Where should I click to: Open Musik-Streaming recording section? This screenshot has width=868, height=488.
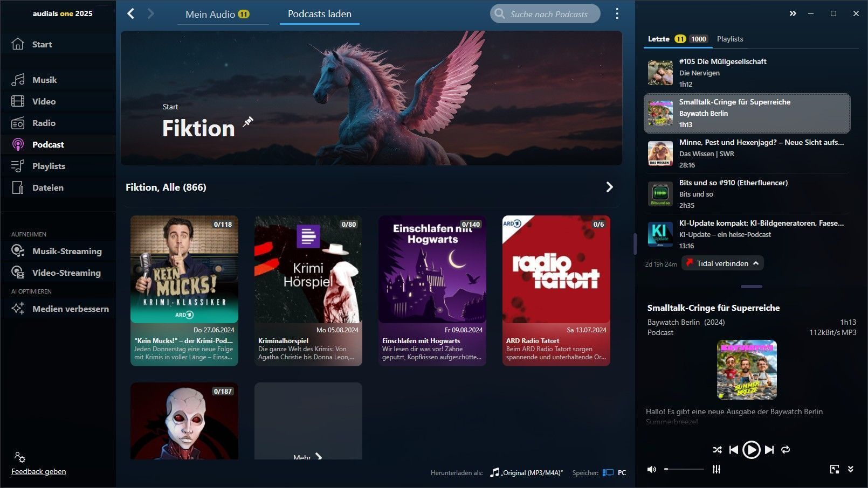point(66,251)
